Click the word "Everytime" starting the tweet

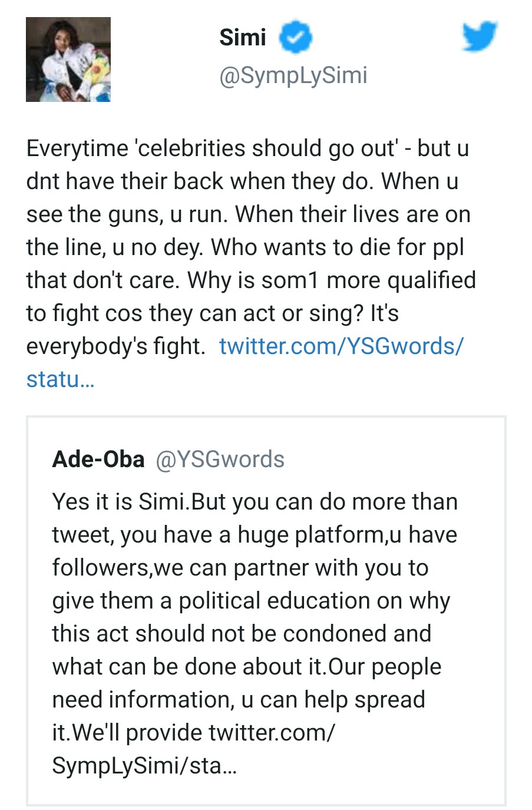(x=77, y=148)
